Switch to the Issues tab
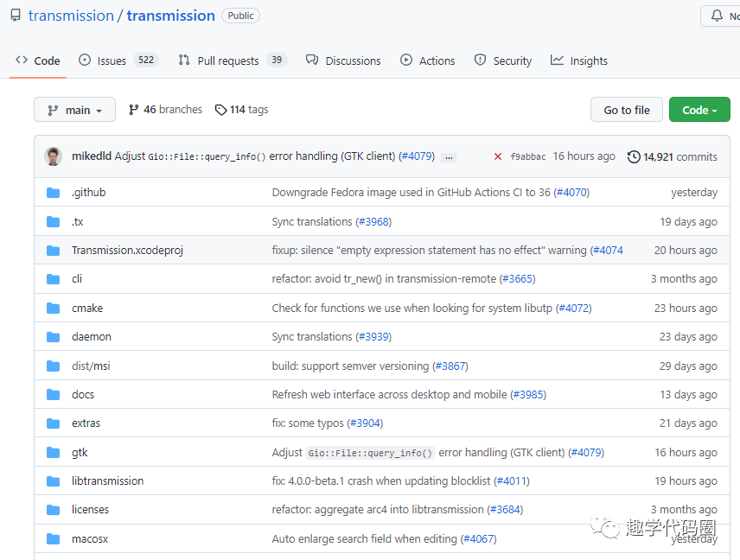740x560 pixels. [x=112, y=60]
